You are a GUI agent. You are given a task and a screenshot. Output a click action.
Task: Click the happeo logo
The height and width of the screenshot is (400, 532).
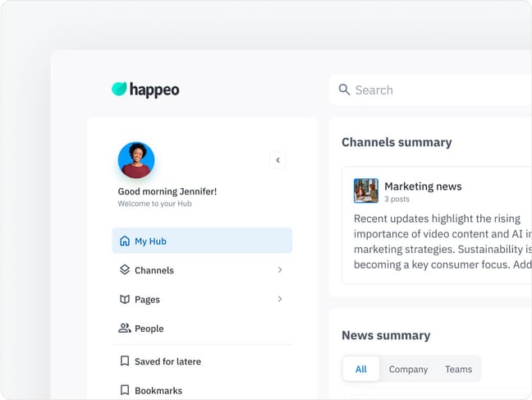pos(145,90)
